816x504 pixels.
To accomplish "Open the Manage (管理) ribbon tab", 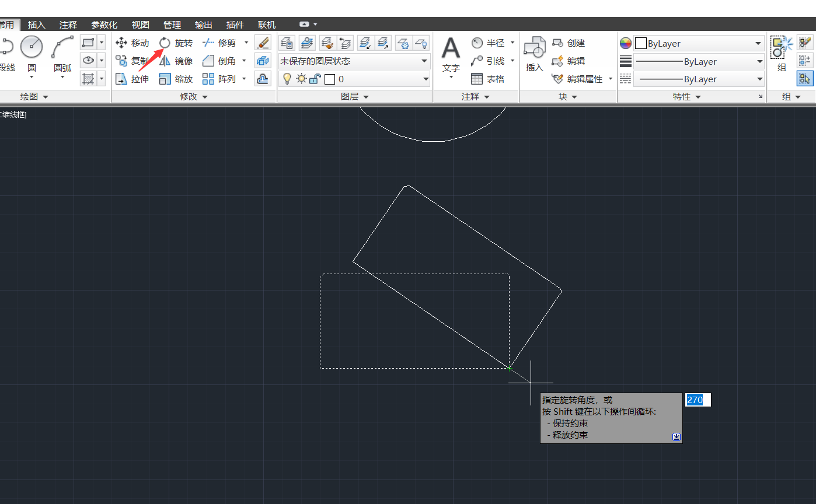I will coord(172,24).
